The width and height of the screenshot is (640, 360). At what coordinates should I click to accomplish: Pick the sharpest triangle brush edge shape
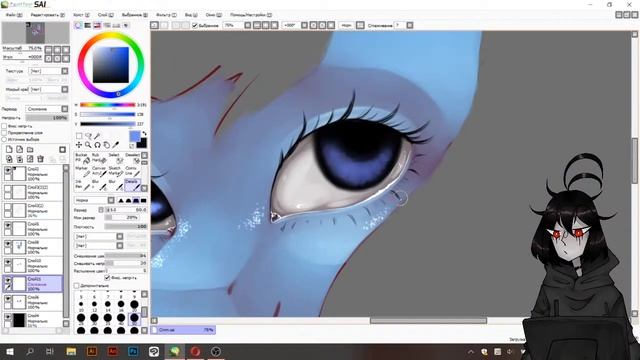(x=121, y=200)
